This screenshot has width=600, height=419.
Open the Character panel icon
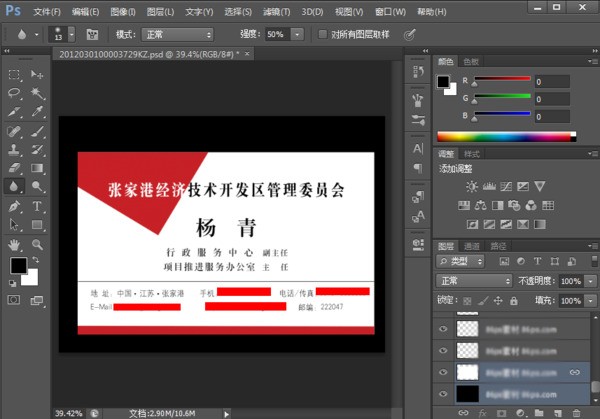(x=418, y=147)
